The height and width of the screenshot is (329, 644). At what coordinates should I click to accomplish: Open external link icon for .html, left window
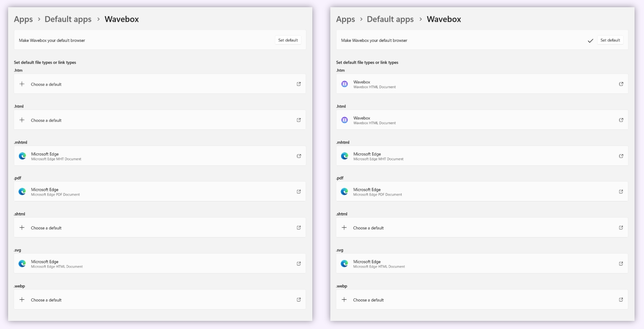[x=299, y=120]
